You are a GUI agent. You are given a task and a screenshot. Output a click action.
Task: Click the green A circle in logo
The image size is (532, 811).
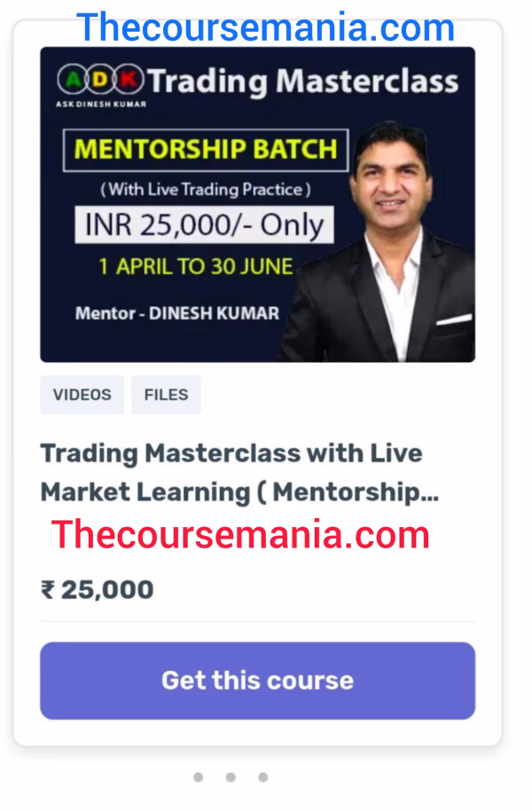(73, 80)
